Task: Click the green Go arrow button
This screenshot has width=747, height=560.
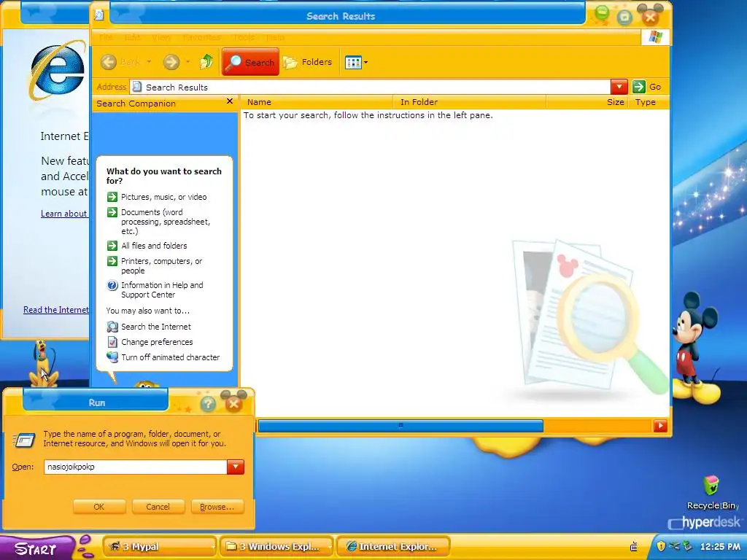Action: pos(639,87)
